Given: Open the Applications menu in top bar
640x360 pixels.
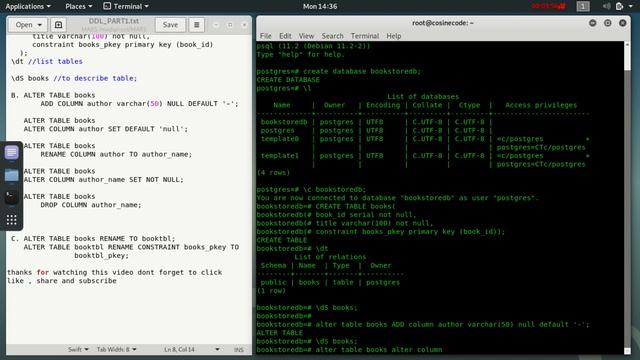Looking at the screenshot, I should pos(28,6).
